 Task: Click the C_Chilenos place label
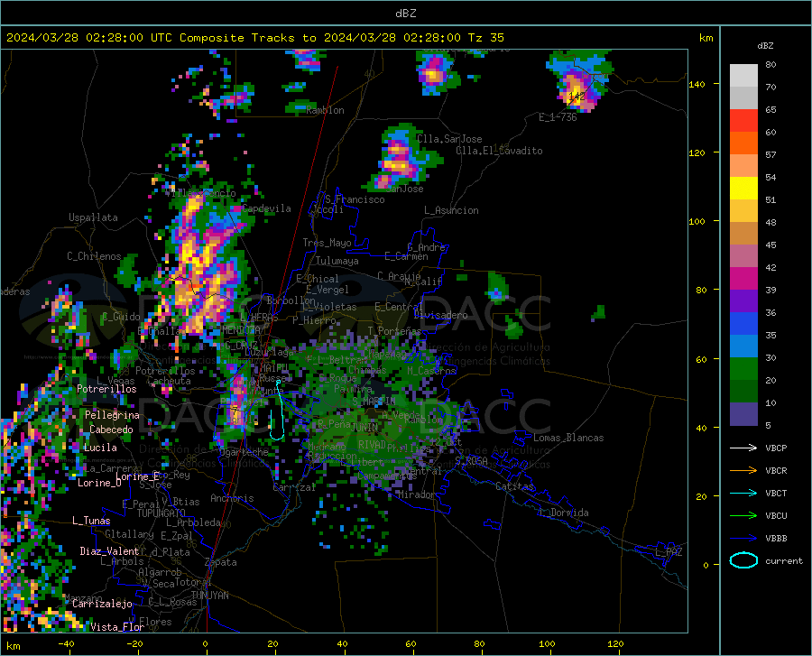click(94, 256)
